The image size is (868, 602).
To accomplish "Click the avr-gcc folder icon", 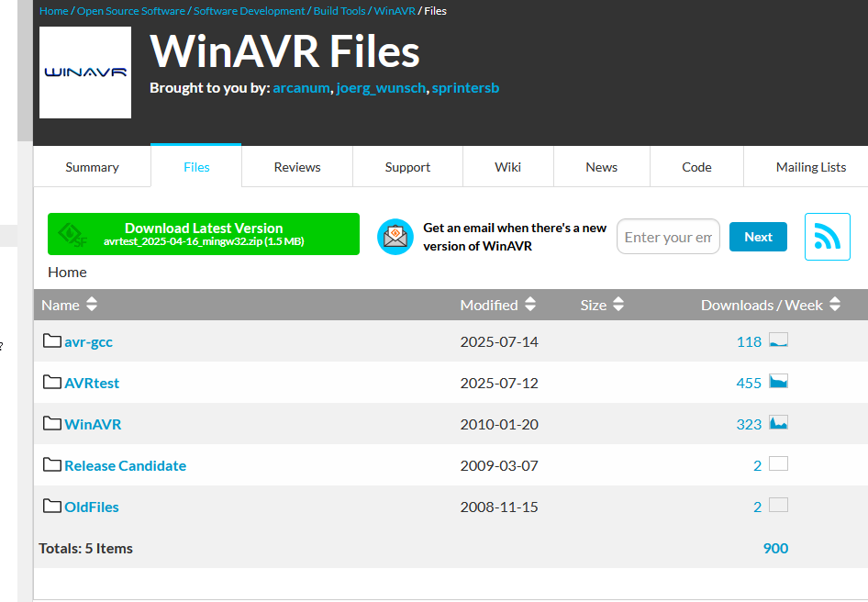I will (52, 340).
